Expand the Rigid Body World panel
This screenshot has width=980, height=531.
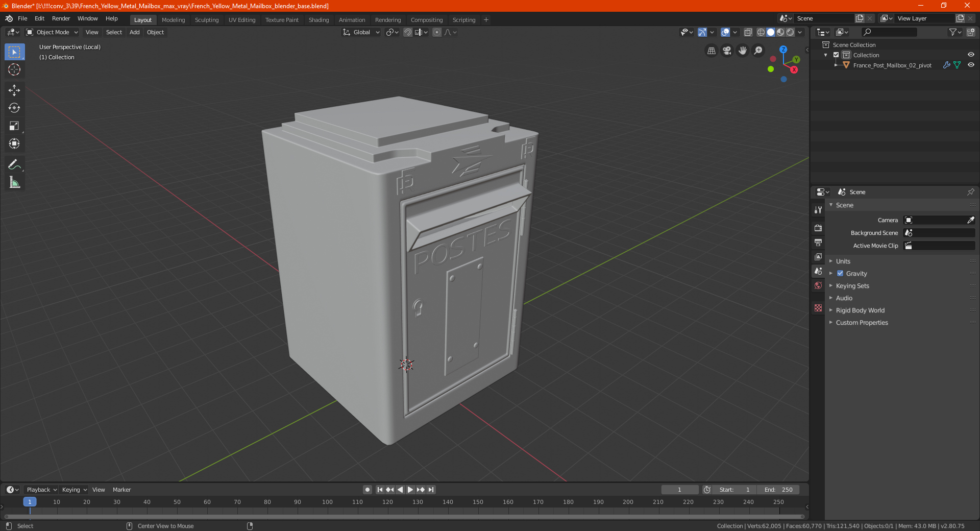[860, 310]
